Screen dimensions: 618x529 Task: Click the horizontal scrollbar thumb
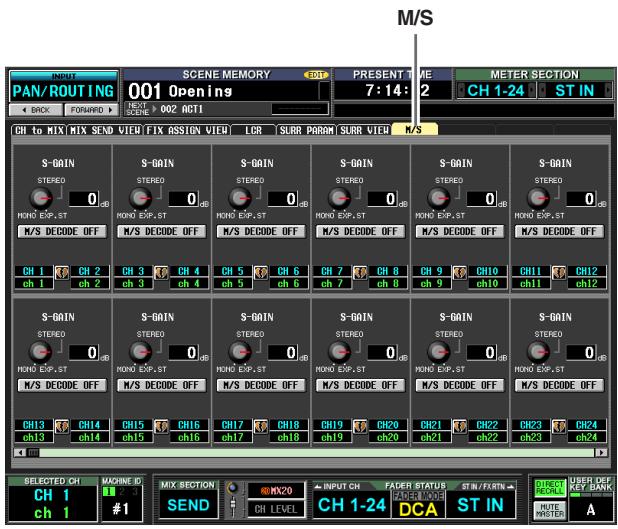(33, 453)
